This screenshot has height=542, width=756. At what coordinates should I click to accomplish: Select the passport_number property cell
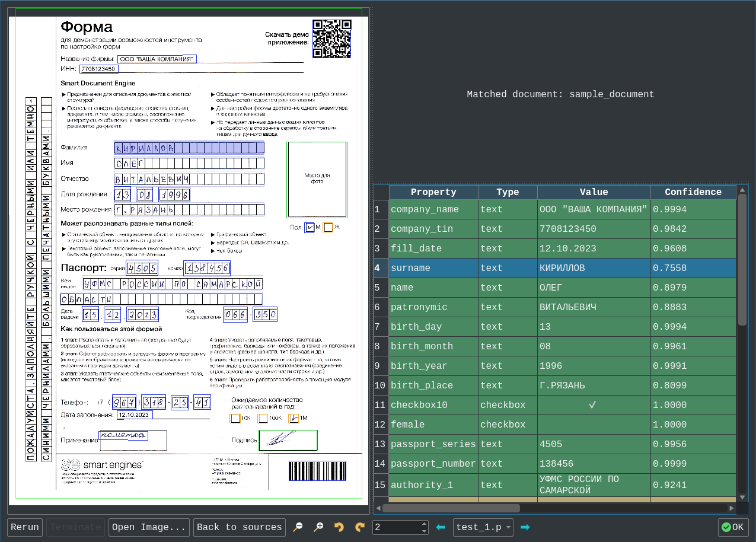click(x=433, y=464)
